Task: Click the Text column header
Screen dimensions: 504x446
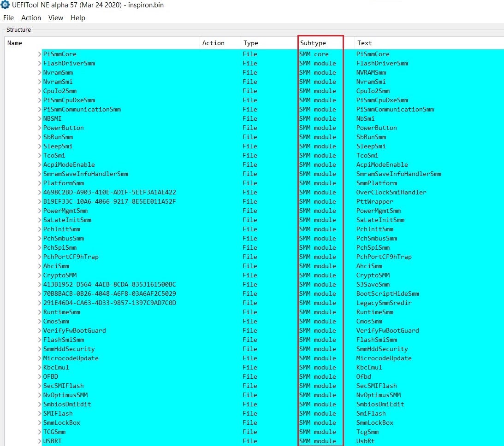Action: 364,43
